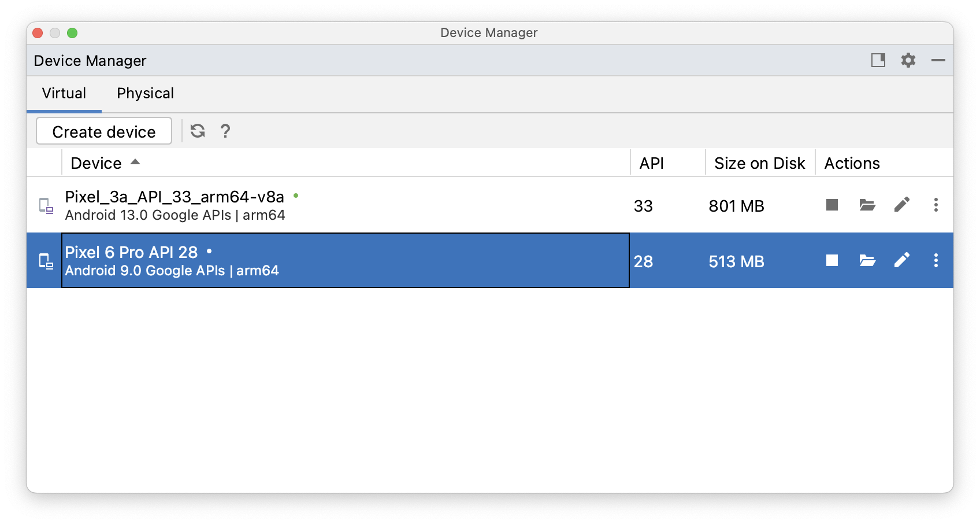Click the 513 MB size cell
Viewport: 980px width, 524px height.
click(736, 261)
